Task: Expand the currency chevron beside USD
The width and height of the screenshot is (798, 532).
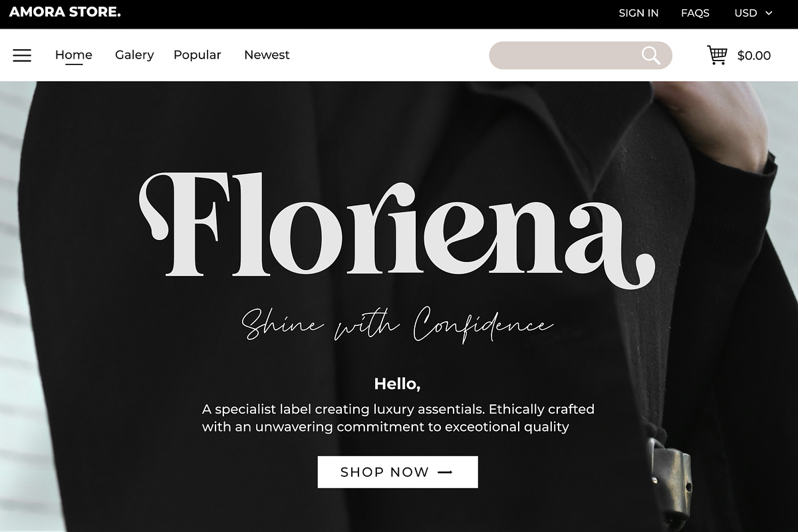Action: (769, 13)
